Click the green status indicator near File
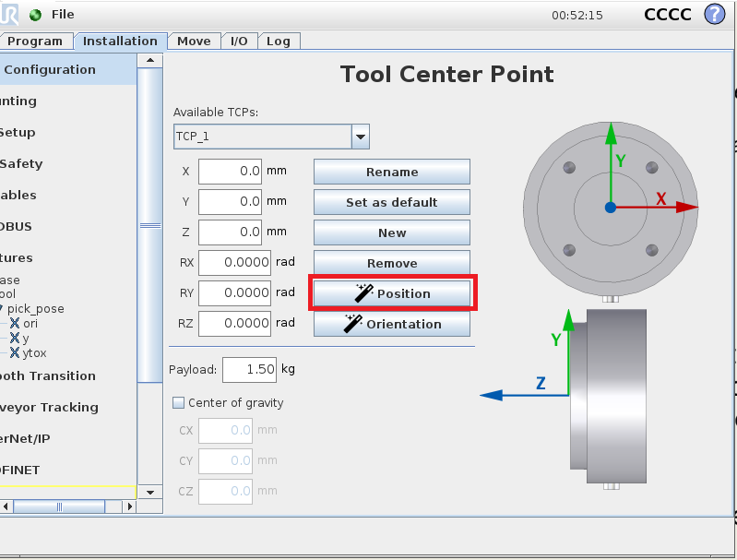737x560 pixels. coord(35,15)
